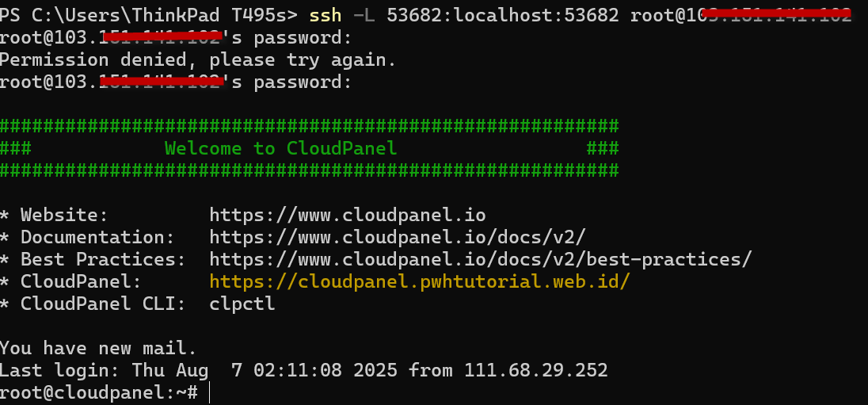Click the https://www.cloudpanel.io website link
868x405 pixels.
[348, 215]
